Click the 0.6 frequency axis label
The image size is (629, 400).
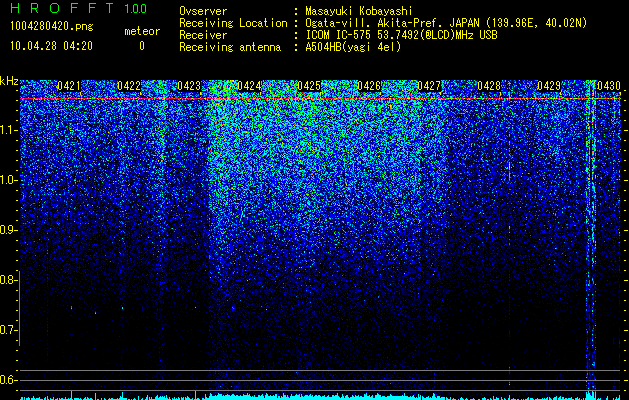[x=8, y=380]
